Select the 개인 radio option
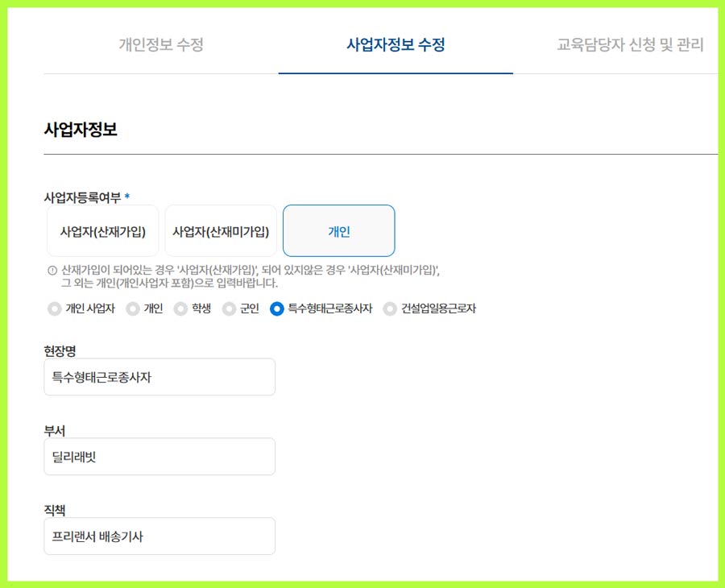The image size is (725, 588). pyautogui.click(x=131, y=308)
